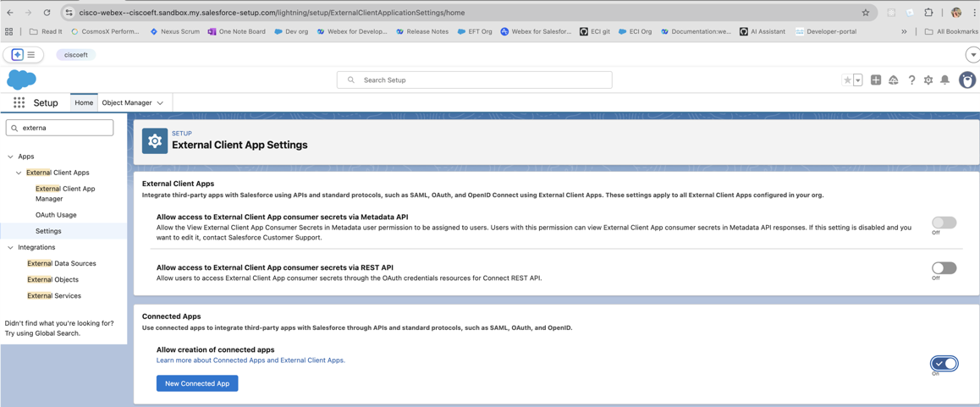Collapse the Apps tree section

[x=10, y=157]
